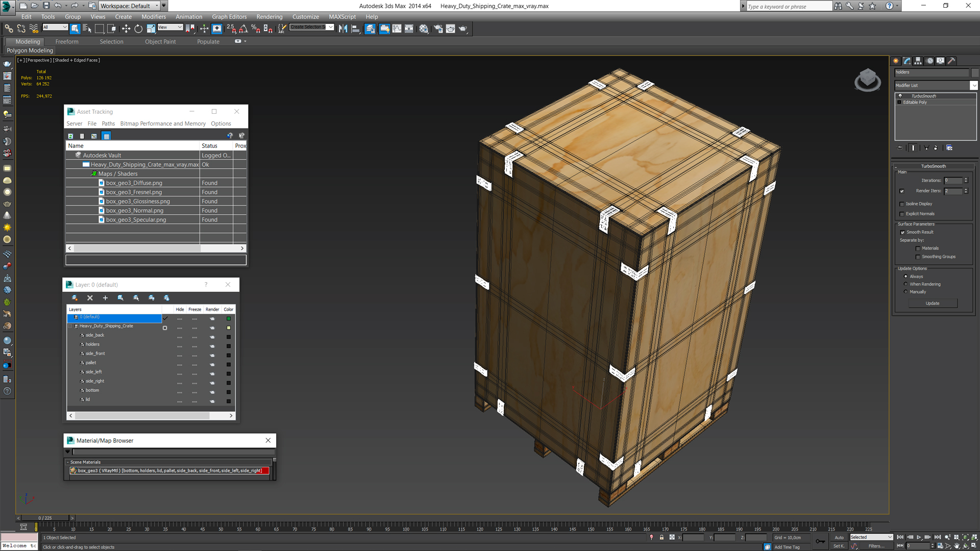
Task: Toggle the Percent Snap tool
Action: 256,29
